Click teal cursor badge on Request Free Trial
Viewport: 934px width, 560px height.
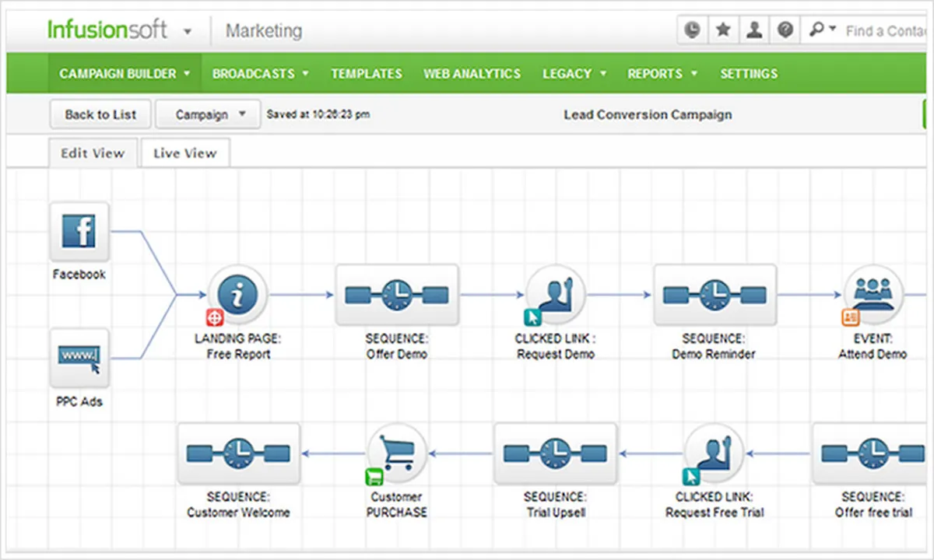pos(691,476)
